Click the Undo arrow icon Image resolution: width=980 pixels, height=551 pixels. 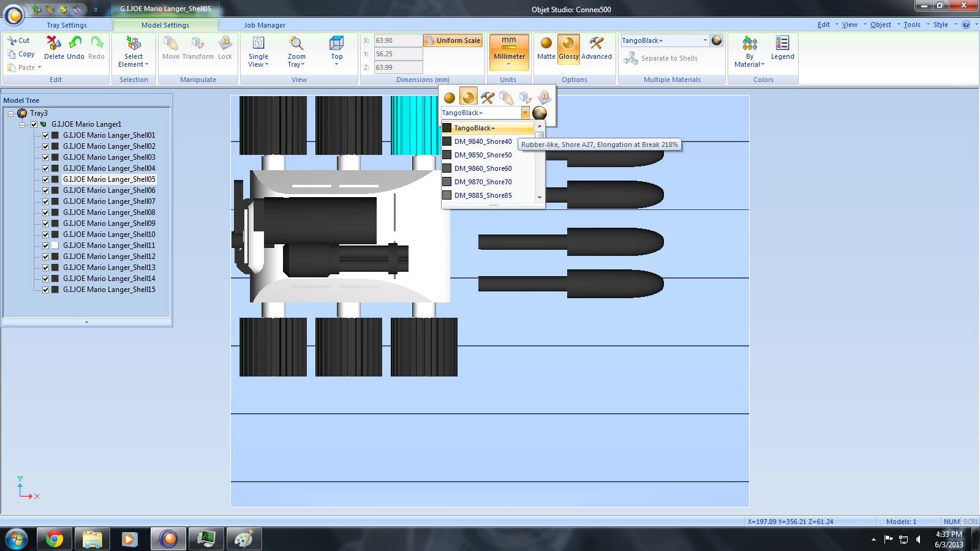[x=75, y=43]
